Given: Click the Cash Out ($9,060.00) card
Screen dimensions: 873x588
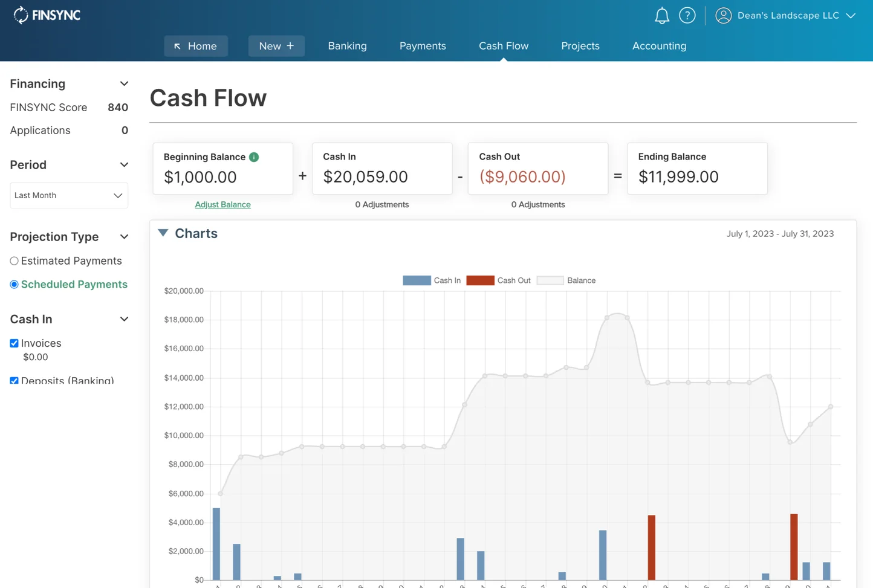Looking at the screenshot, I should tap(538, 169).
